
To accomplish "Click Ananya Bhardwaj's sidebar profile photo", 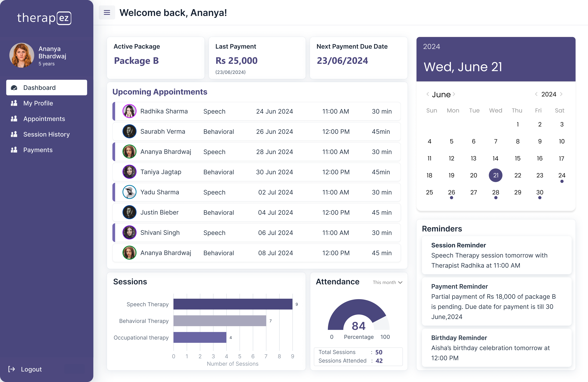I will click(x=22, y=55).
